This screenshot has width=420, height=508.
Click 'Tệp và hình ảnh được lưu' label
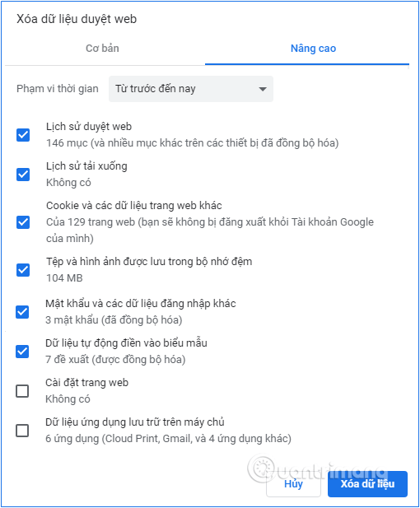(149, 262)
